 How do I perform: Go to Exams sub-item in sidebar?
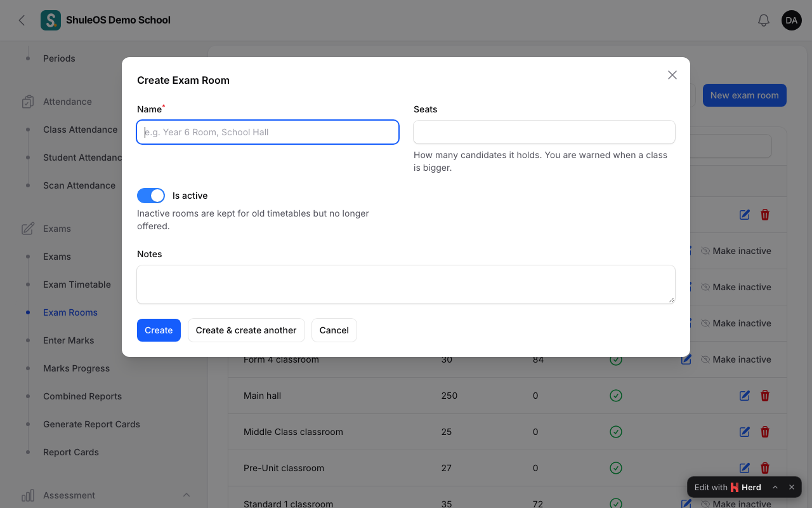tap(57, 257)
